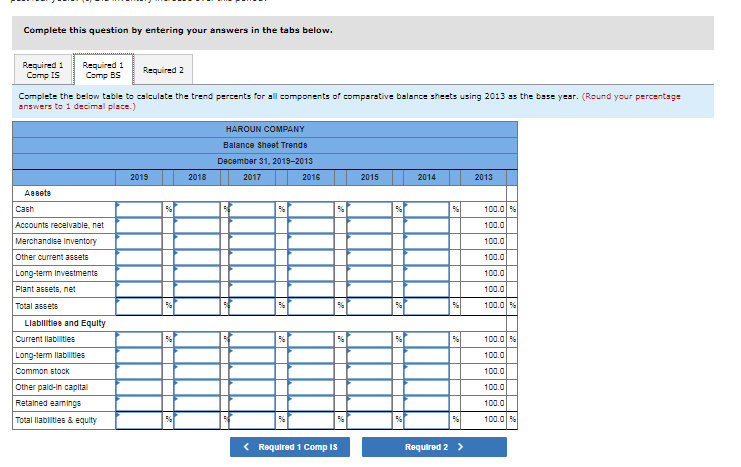
Task: Go back with Required 1 Comp IS button
Action: pyautogui.click(x=290, y=447)
